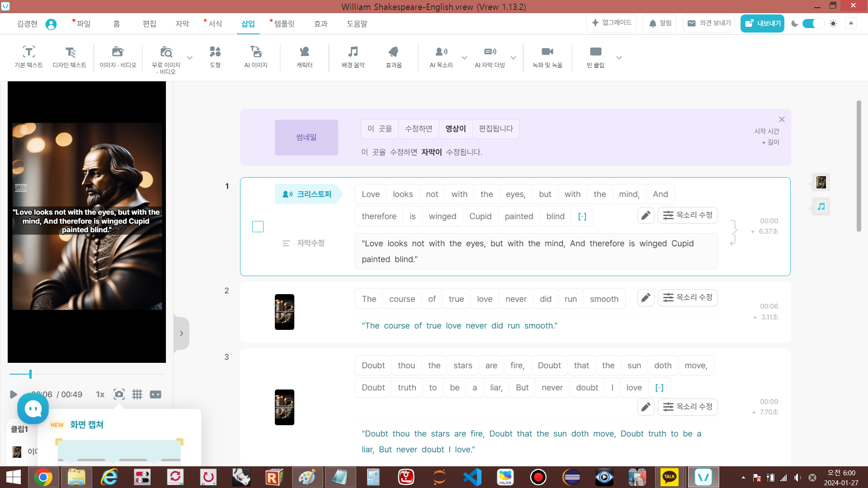Click the screen capture icon under preview
Image resolution: width=868 pixels, height=488 pixels.
(x=119, y=394)
